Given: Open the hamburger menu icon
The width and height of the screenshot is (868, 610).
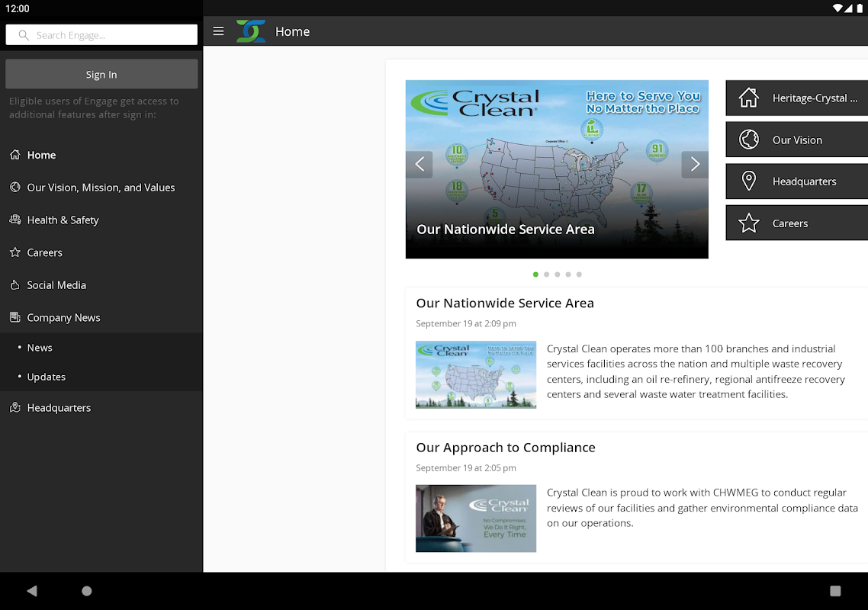Looking at the screenshot, I should (218, 31).
